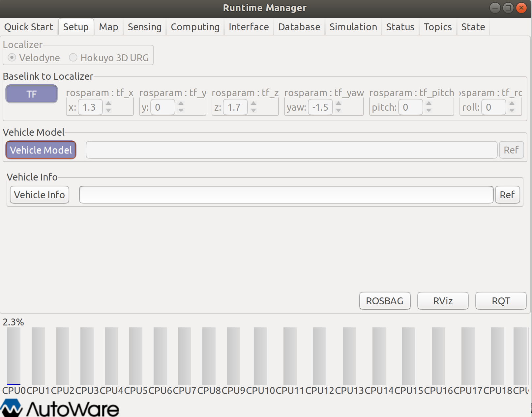Viewport: 532px width, 417px height.
Task: Click the AutoWare logo
Action: (60, 408)
